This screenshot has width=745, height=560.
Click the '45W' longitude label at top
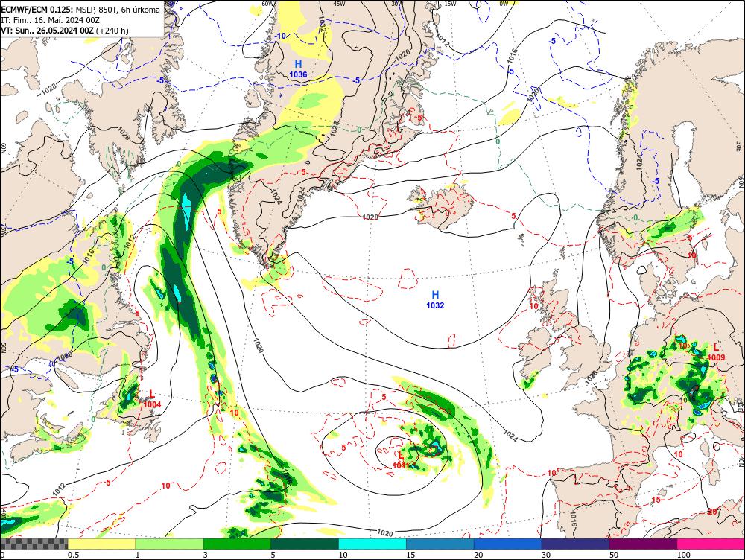pos(339,3)
